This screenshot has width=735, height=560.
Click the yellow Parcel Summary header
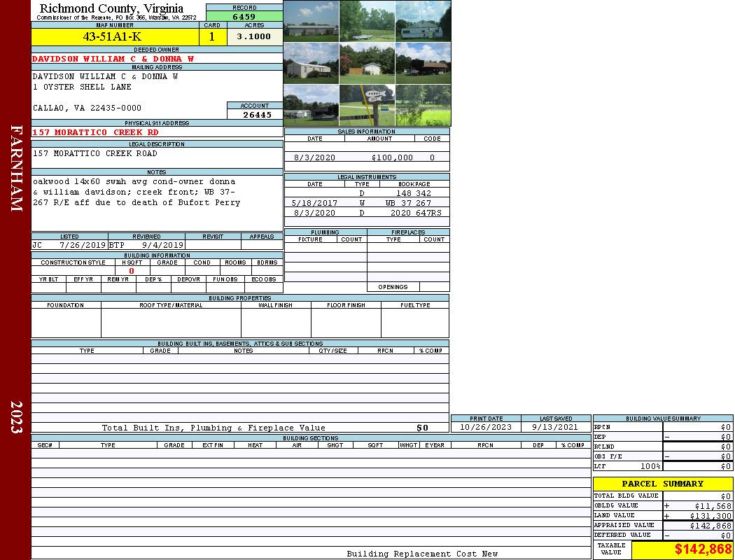[x=662, y=484]
